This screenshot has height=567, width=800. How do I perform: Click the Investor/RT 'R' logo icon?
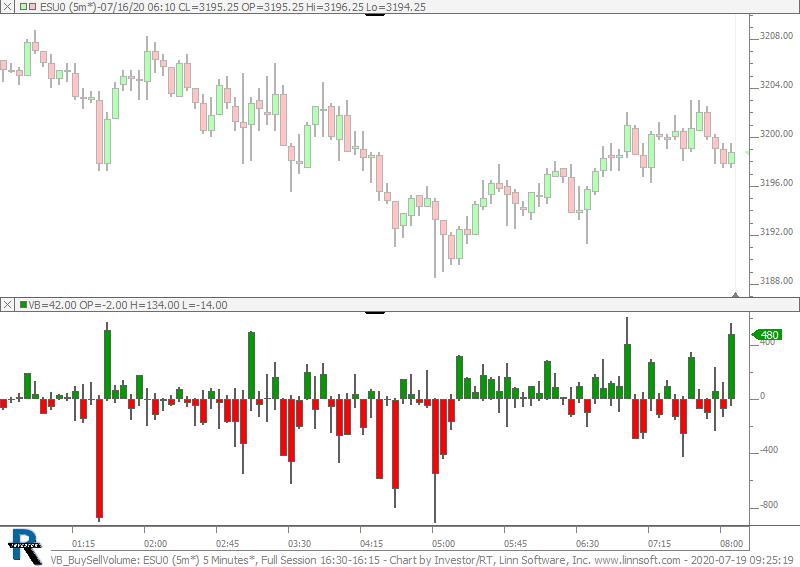tap(24, 547)
